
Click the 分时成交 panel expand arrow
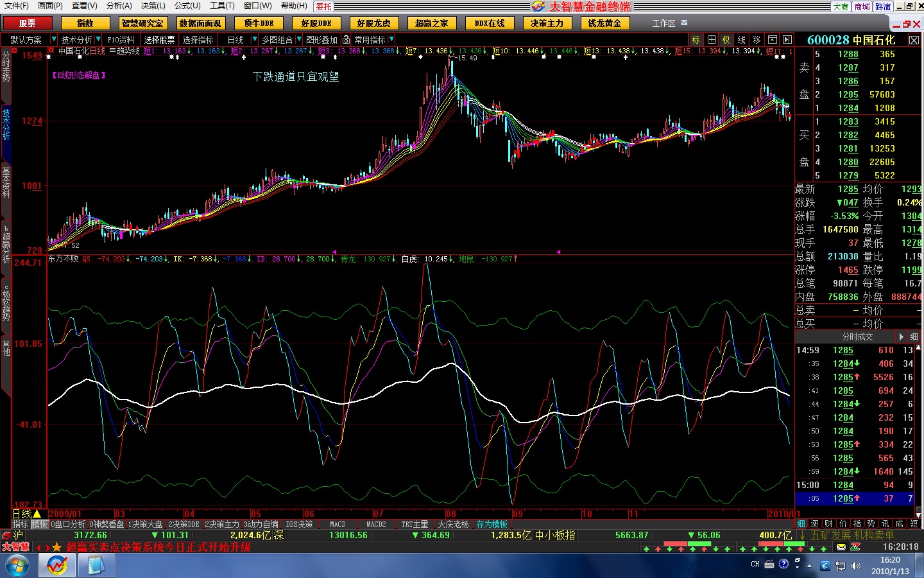901,337
